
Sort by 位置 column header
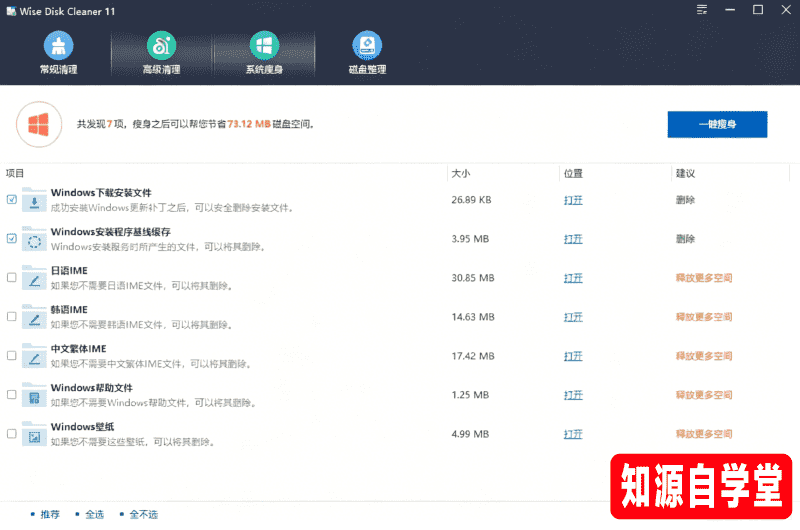(x=573, y=173)
